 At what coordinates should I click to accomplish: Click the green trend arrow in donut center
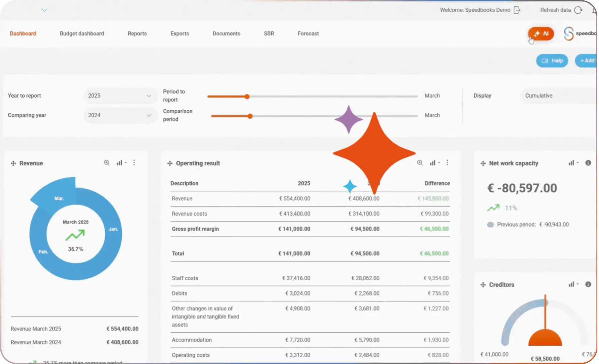pyautogui.click(x=75, y=235)
